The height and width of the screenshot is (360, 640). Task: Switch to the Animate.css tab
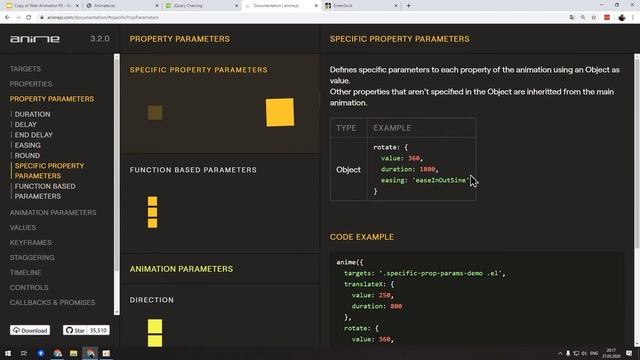[121, 6]
